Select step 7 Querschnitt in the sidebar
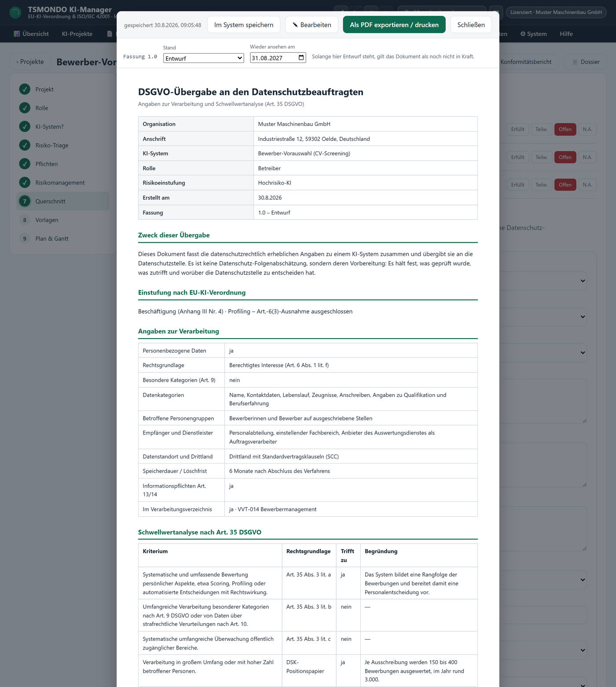This screenshot has height=687, width=616. click(x=63, y=201)
